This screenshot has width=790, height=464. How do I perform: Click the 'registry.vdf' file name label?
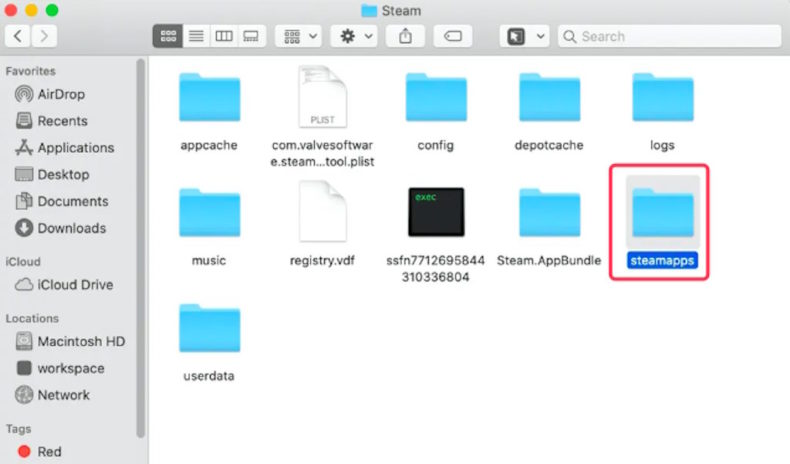coord(322,260)
